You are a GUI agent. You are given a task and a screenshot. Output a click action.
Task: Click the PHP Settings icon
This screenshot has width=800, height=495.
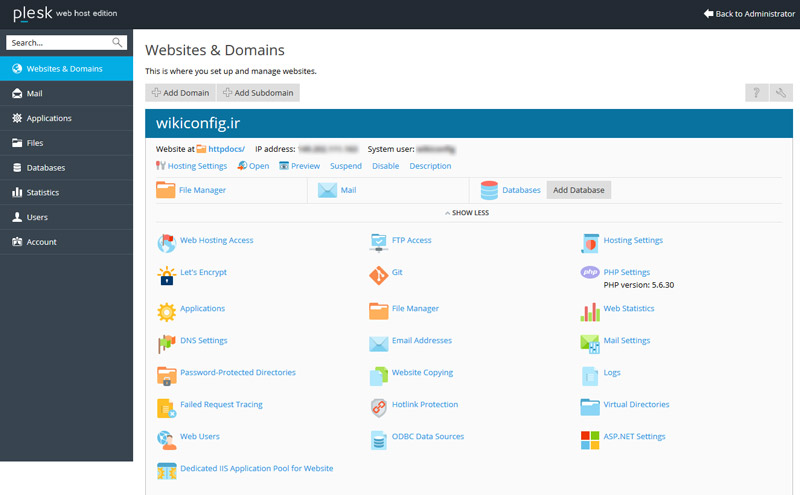(590, 272)
